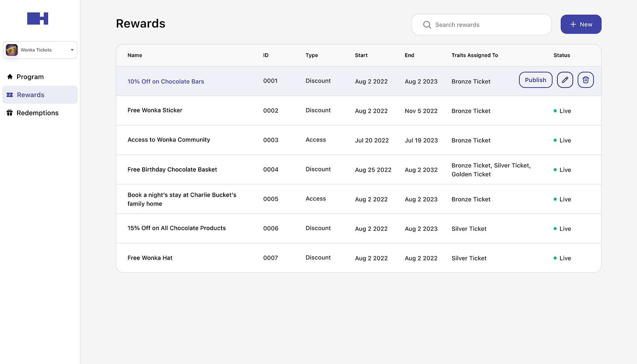Click ID 0005 cell
This screenshot has width=637, height=364.
click(271, 199)
